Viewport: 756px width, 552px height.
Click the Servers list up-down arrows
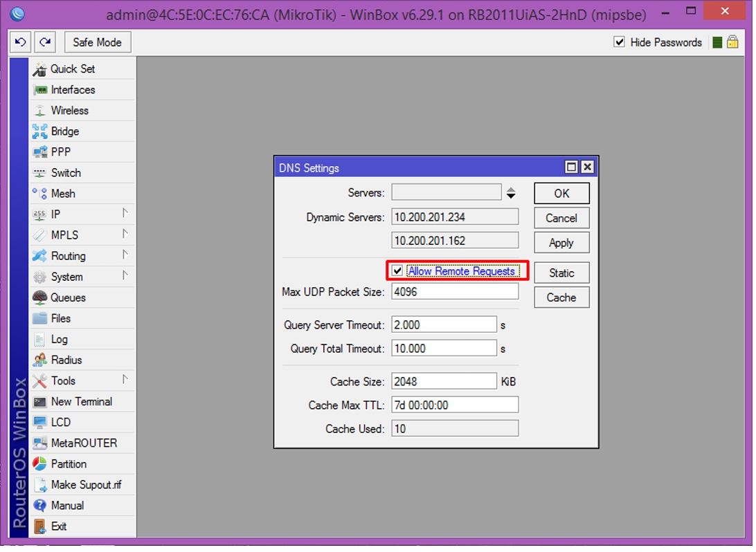coord(511,193)
